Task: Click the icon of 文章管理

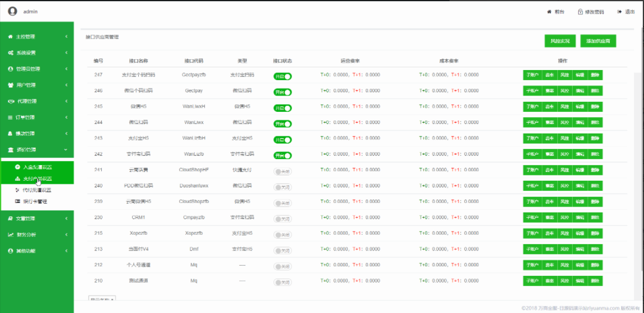Action: click(11, 218)
